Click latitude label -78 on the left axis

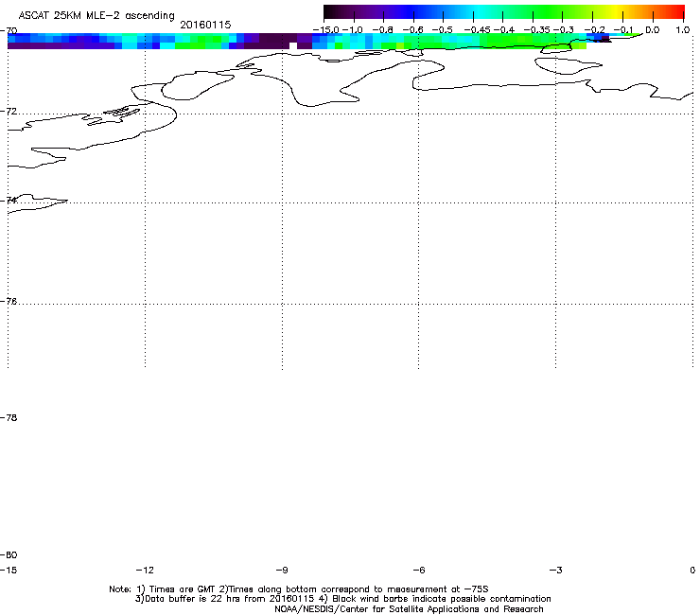tap(9, 417)
